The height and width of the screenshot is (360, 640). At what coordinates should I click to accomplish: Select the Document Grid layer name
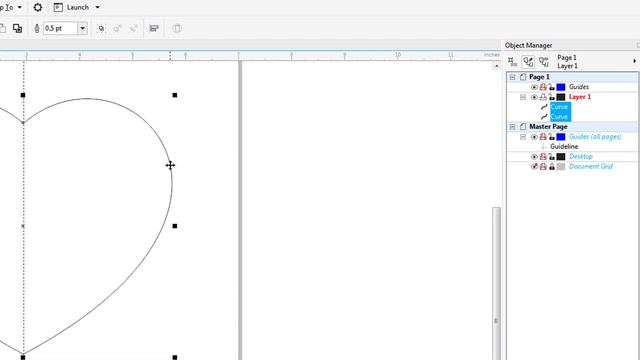click(x=591, y=167)
